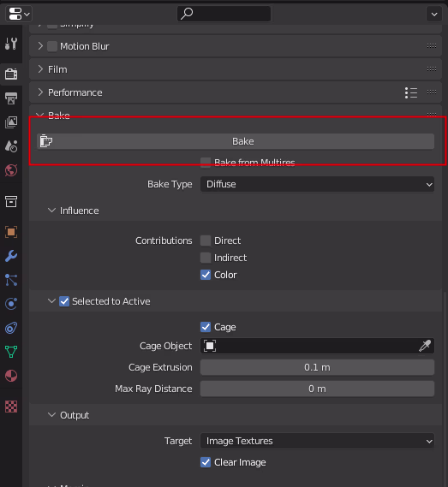
Task: Adjust the Cage Extrusion 0.1 m field
Action: 317,367
